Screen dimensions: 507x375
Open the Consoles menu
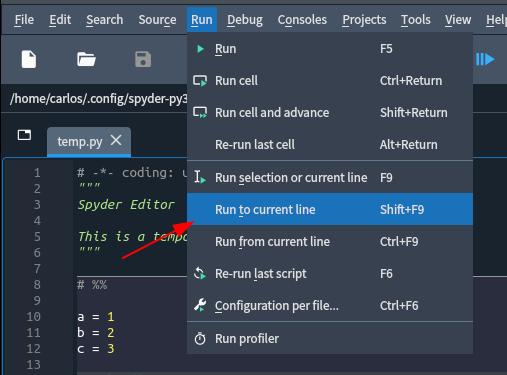(302, 20)
